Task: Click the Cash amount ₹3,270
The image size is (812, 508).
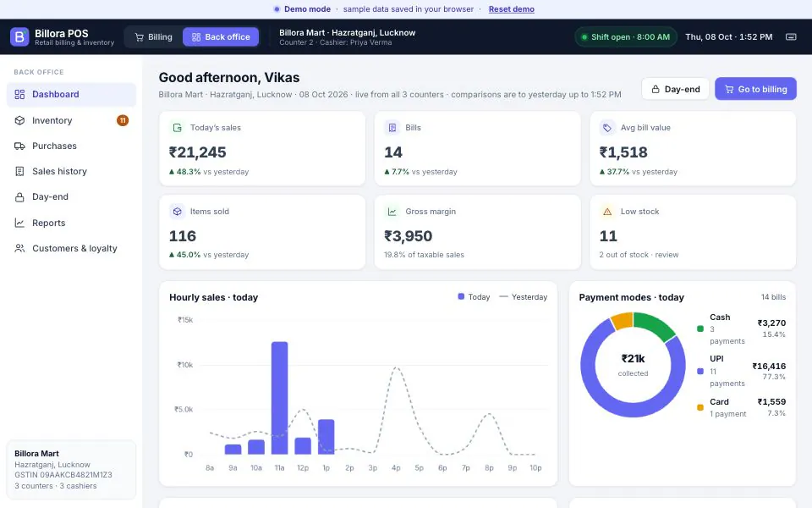Action: [x=771, y=323]
